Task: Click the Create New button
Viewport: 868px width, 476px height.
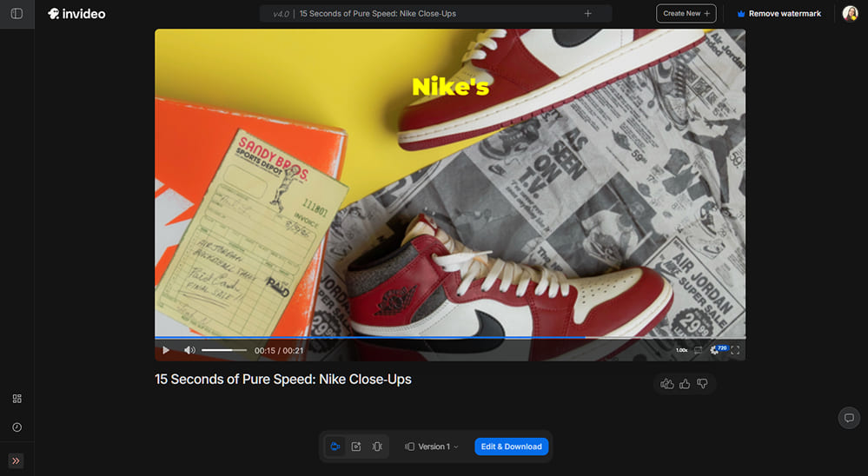Action: pos(686,14)
